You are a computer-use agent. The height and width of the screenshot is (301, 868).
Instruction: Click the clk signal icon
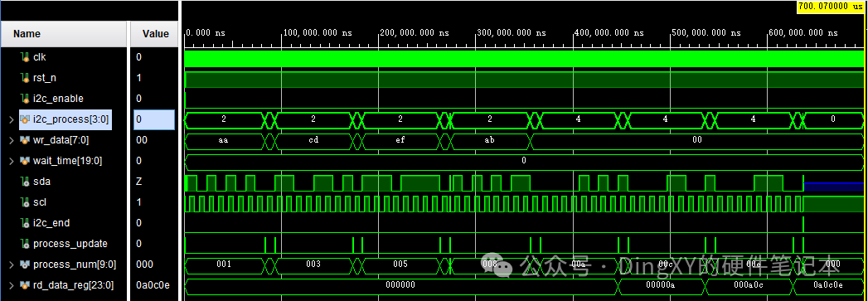pos(25,57)
